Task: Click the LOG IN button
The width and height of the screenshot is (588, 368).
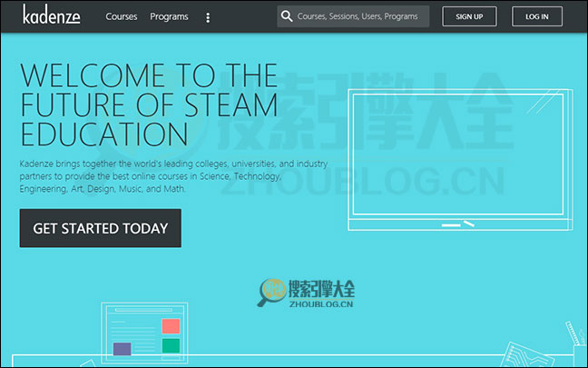Action: [536, 16]
